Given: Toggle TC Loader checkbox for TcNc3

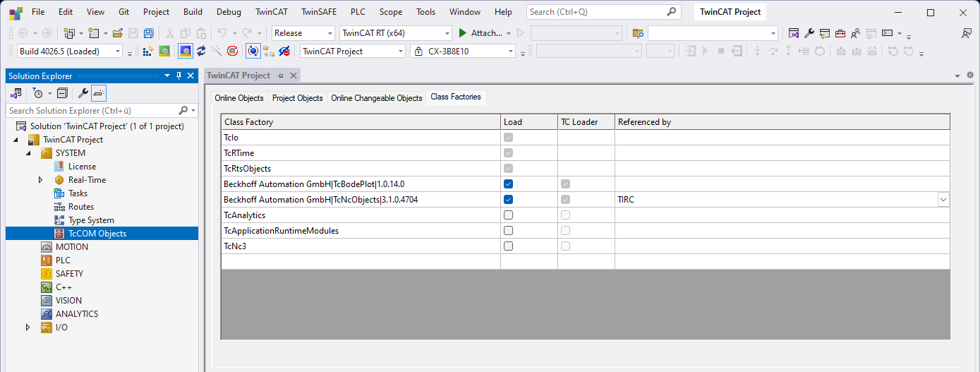Looking at the screenshot, I should click(565, 246).
